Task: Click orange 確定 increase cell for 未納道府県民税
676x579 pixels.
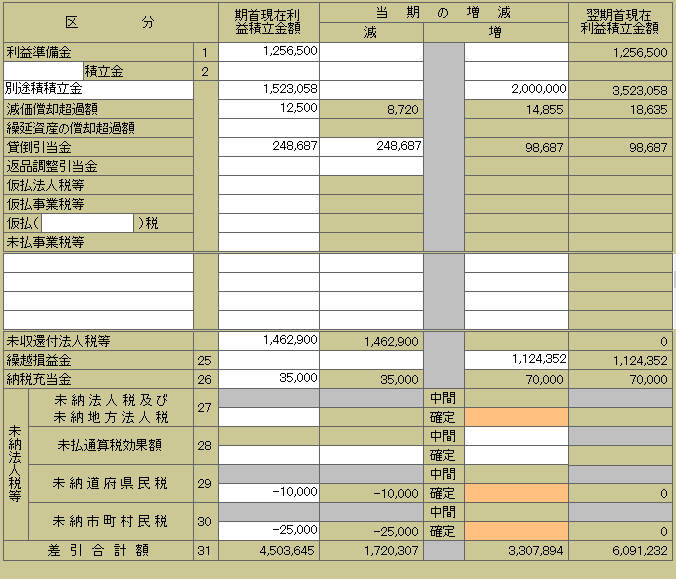Action: pos(516,493)
